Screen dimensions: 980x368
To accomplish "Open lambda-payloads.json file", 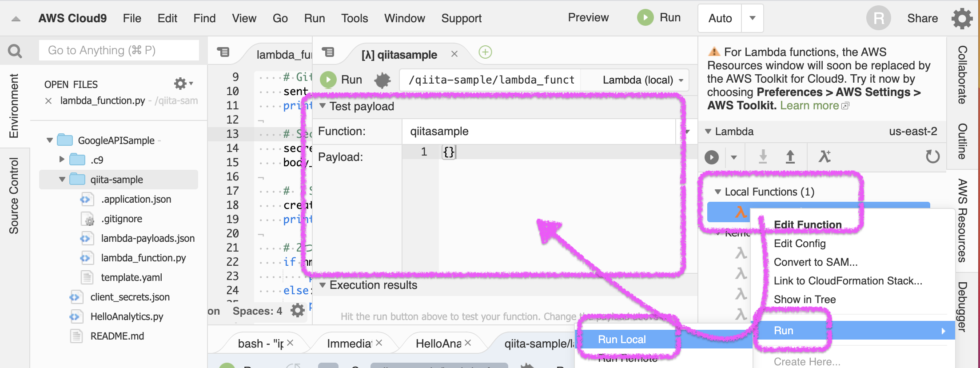I will (147, 238).
